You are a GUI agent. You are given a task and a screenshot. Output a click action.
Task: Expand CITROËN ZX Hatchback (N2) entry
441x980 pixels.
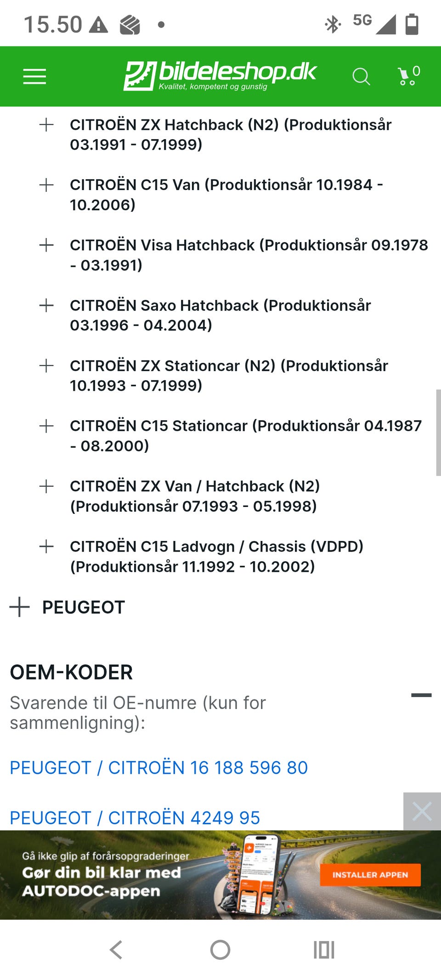coord(46,125)
